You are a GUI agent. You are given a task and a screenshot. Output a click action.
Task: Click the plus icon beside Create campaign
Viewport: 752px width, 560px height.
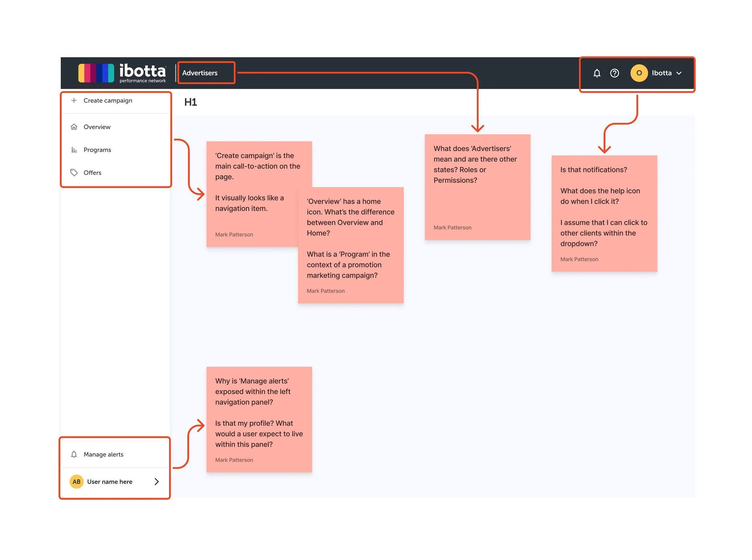click(x=74, y=100)
